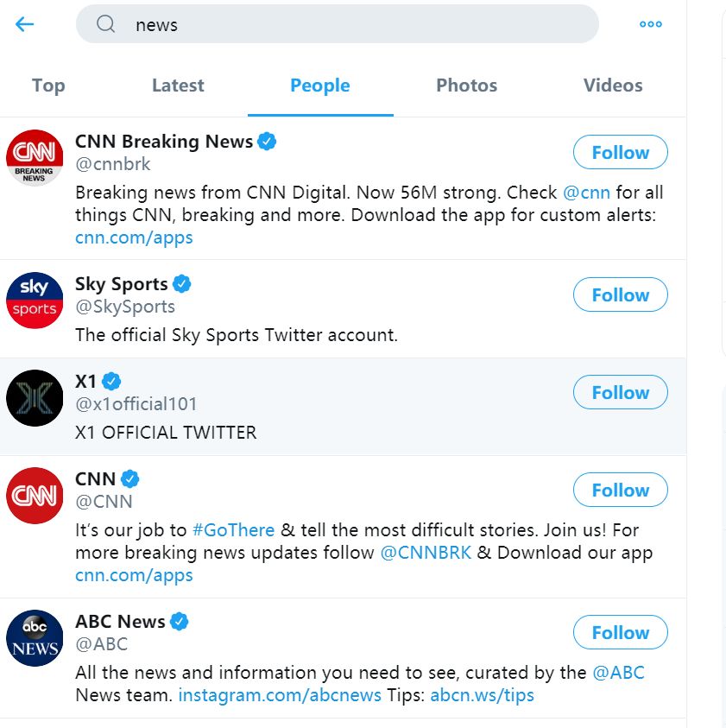This screenshot has width=726, height=728.
Task: Open the instagram.com/abcnews link
Action: tap(280, 695)
